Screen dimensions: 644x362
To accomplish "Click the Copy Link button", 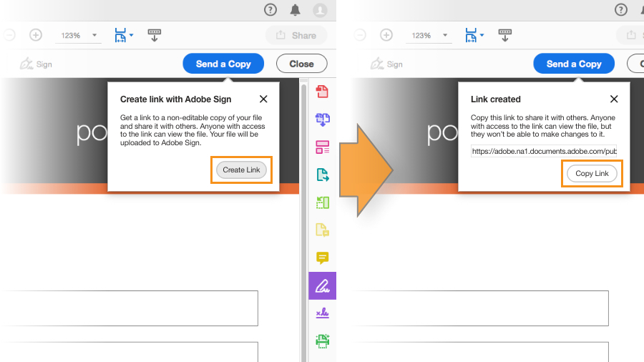I will [x=592, y=174].
